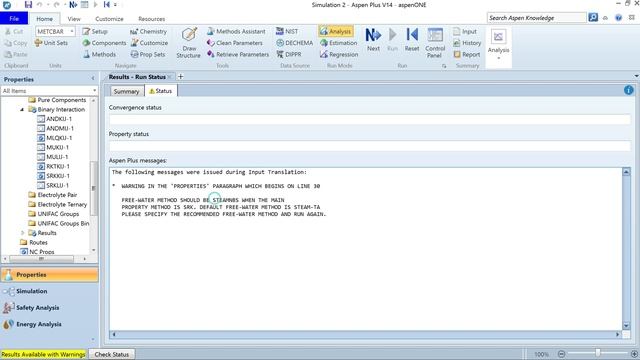Open Customize in the Navigate group
Screen dimensions: 640x360
[149, 43]
